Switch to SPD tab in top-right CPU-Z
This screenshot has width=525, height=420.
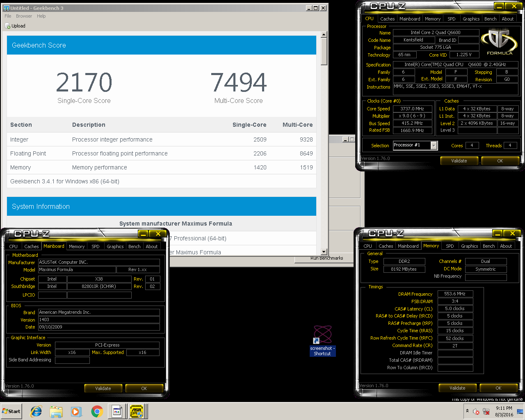(451, 19)
